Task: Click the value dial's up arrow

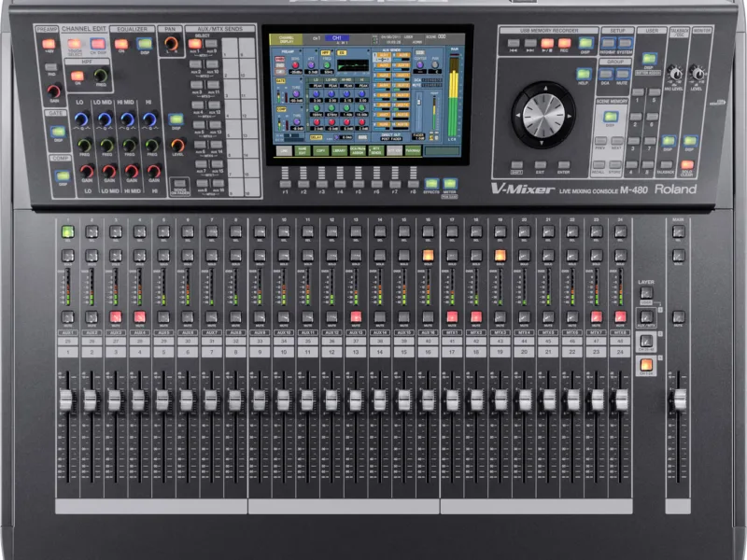Action: point(545,88)
